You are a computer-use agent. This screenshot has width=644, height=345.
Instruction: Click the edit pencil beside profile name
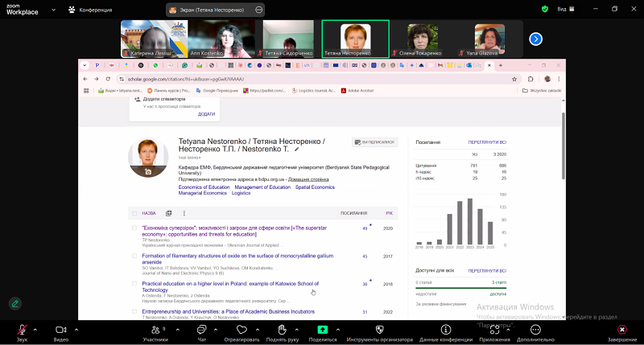coord(296,150)
